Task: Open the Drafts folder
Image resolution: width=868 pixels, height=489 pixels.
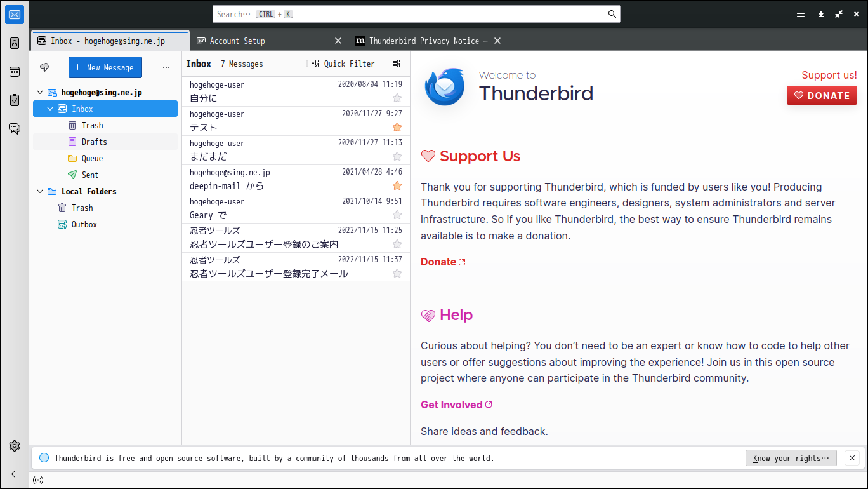Action: (105, 142)
